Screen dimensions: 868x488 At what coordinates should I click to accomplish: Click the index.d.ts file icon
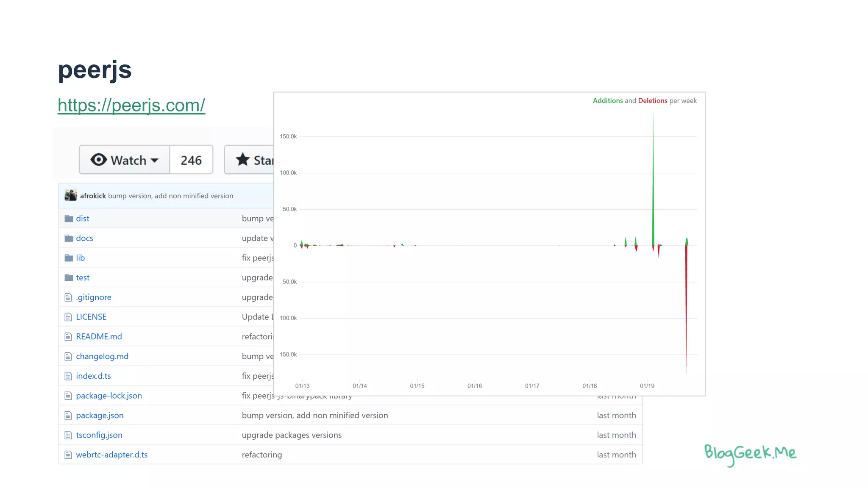[68, 376]
